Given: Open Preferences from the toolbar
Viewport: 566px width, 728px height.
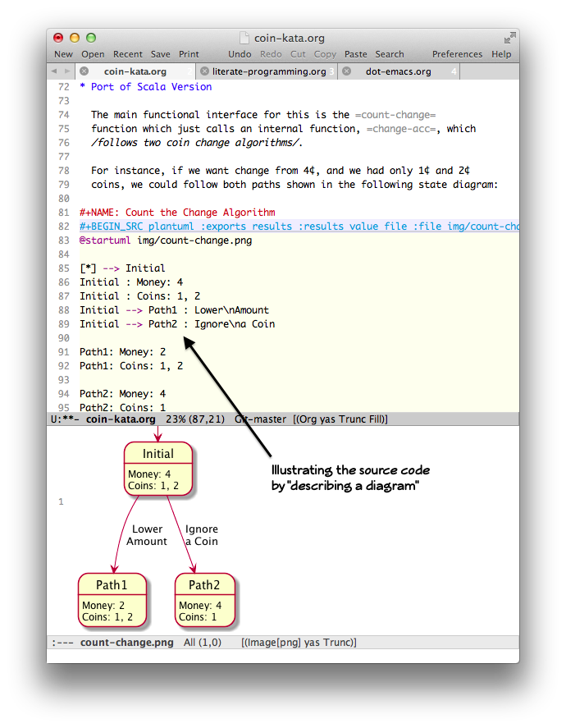Looking at the screenshot, I should tap(457, 54).
